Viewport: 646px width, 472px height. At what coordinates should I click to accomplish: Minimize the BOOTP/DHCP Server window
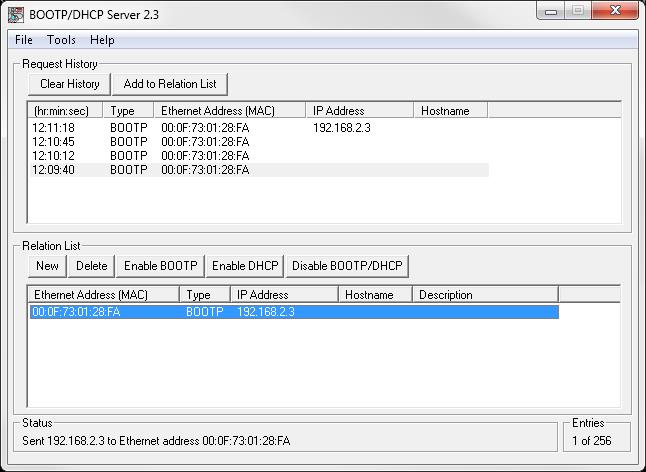click(551, 11)
